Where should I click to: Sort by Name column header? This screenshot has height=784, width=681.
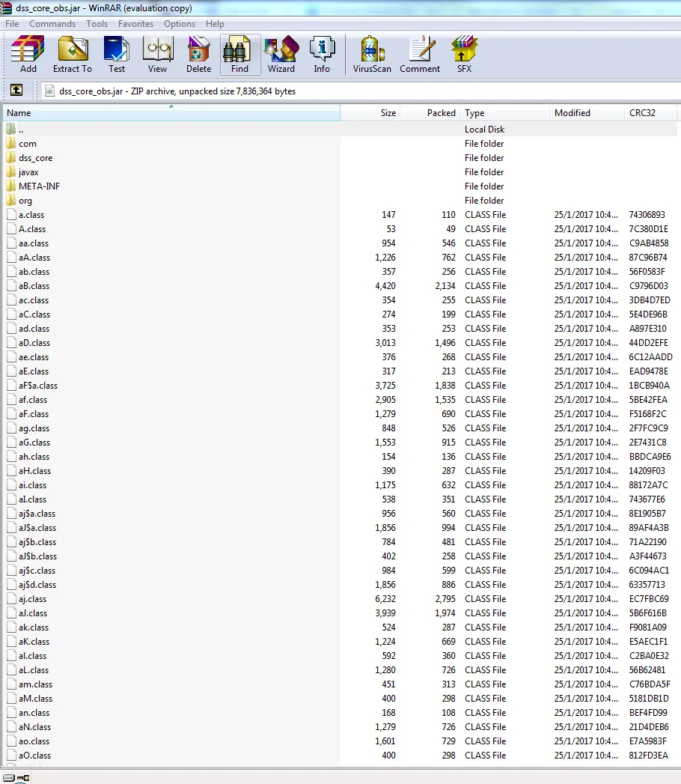(171, 112)
